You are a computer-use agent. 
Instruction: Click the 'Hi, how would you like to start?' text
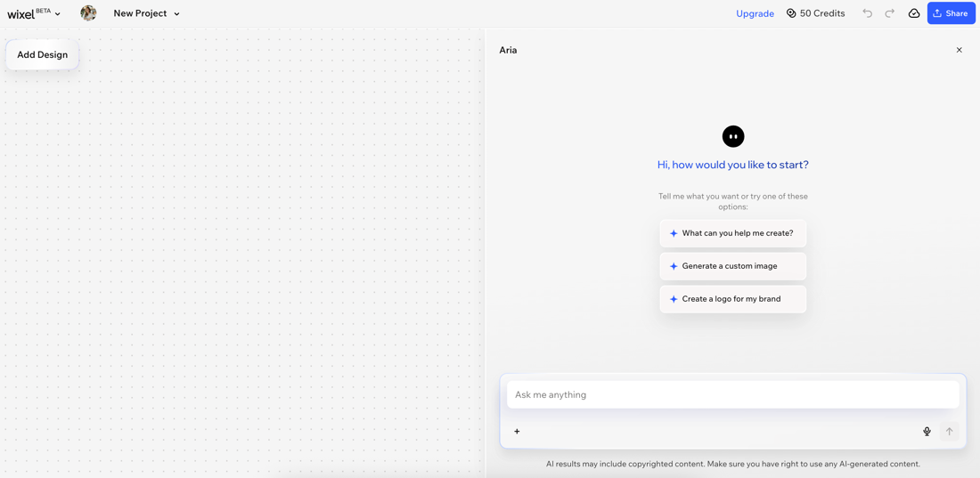click(x=732, y=165)
